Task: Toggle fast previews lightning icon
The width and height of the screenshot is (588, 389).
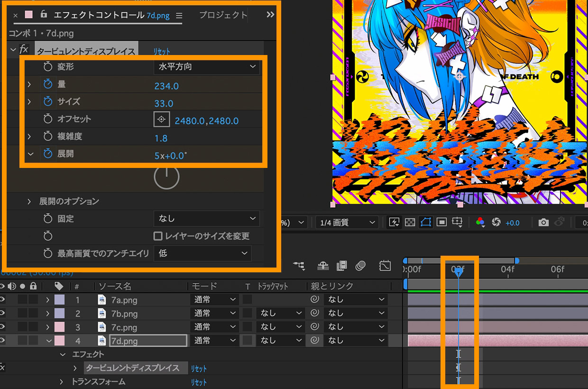Action: [x=394, y=222]
